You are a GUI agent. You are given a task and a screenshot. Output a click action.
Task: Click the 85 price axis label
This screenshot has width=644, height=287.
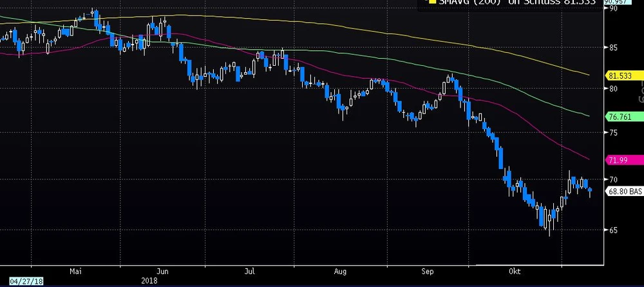click(612, 48)
